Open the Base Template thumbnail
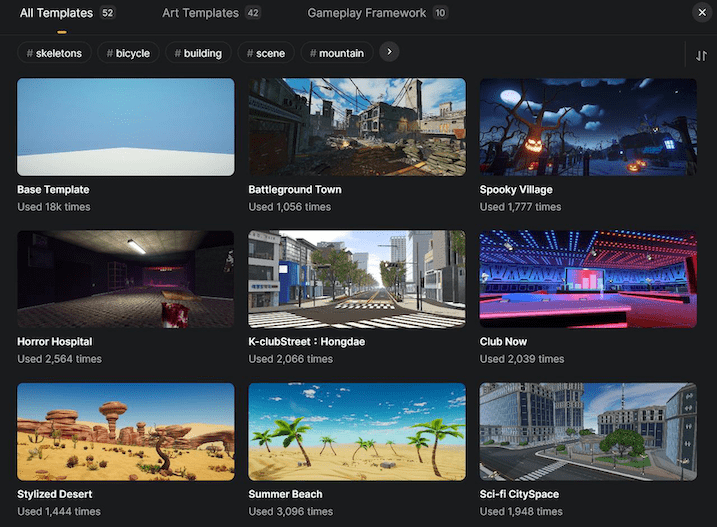 tap(126, 127)
